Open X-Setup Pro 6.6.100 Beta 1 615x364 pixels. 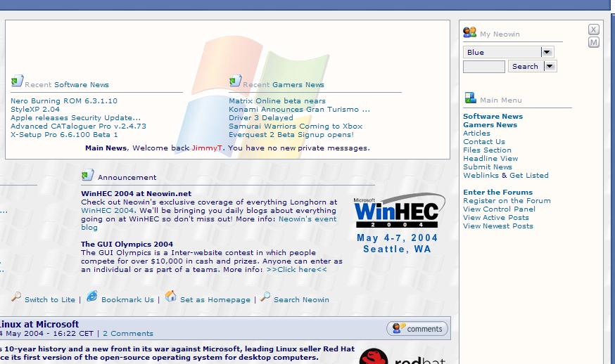(x=64, y=134)
